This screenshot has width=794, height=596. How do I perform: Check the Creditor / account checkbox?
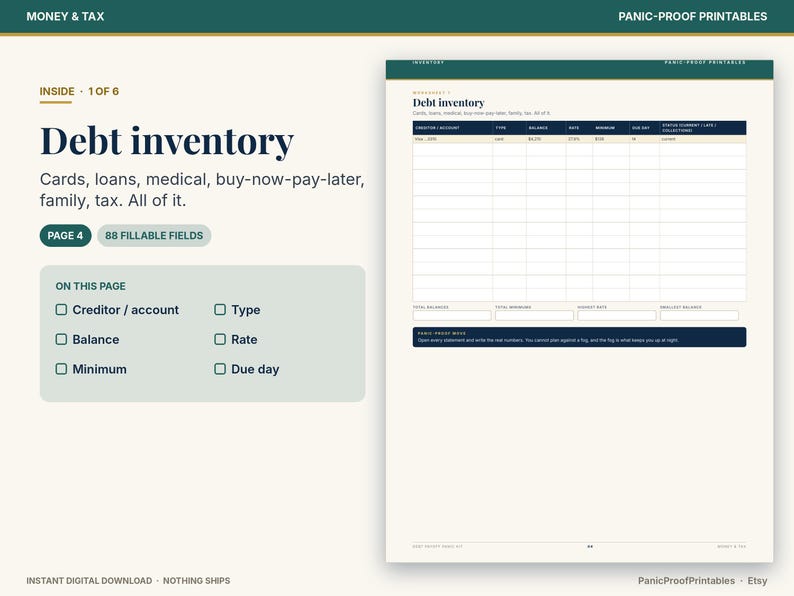click(x=61, y=310)
